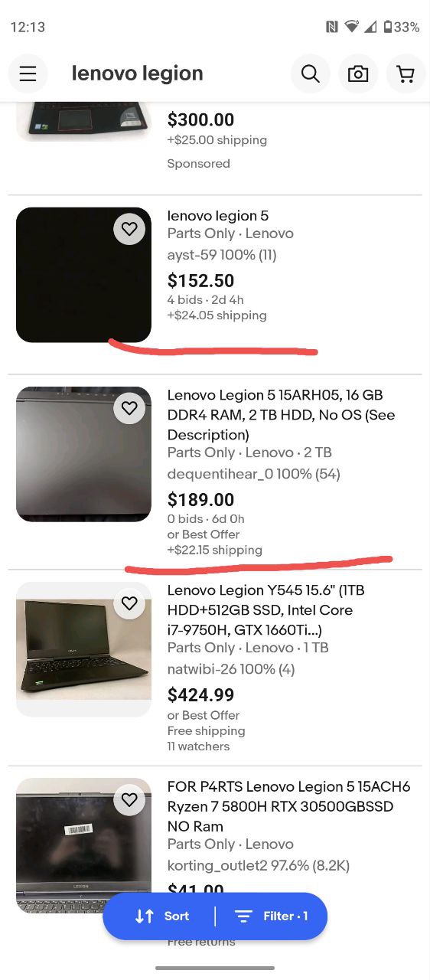430x980 pixels.
Task: Open Lenovo Legion 5 15ARH05 listing title
Action: (275, 415)
